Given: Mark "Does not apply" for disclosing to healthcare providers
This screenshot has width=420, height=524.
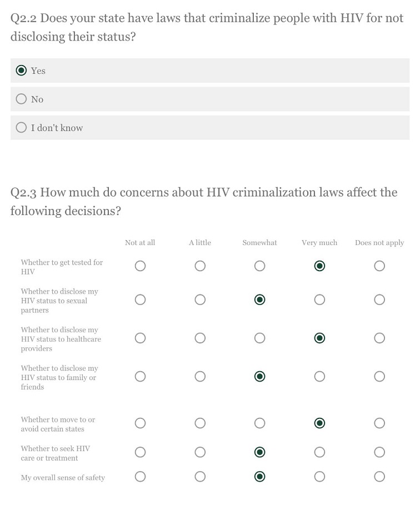Looking at the screenshot, I should [379, 338].
